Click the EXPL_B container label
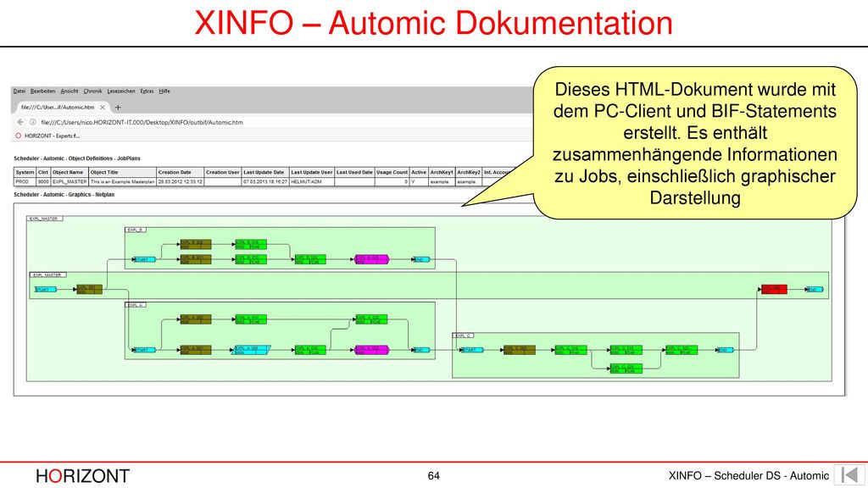This screenshot has height=488, width=868. tap(136, 230)
